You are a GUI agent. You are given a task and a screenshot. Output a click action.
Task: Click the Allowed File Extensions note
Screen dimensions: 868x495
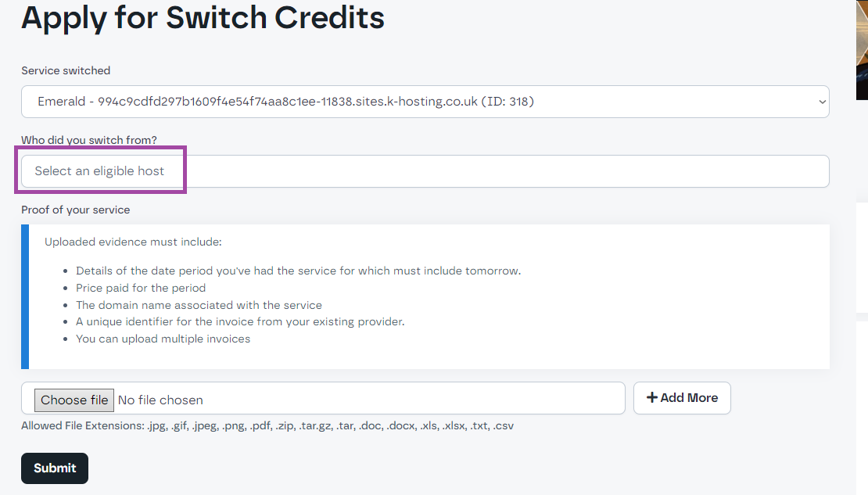coord(267,425)
